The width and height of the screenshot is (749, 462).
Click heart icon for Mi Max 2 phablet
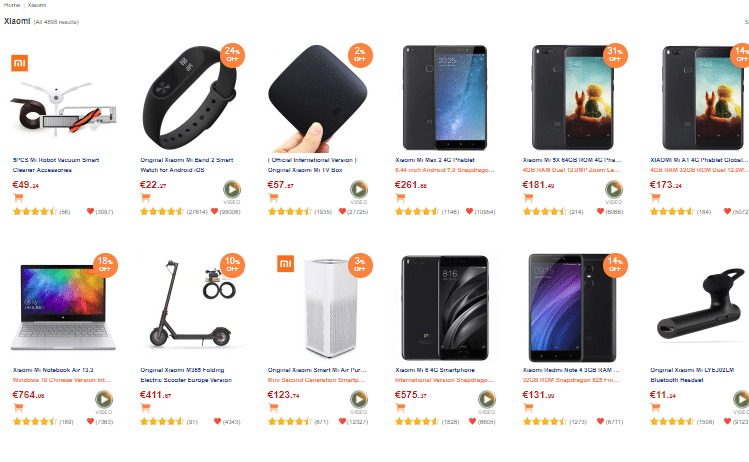coord(470,211)
